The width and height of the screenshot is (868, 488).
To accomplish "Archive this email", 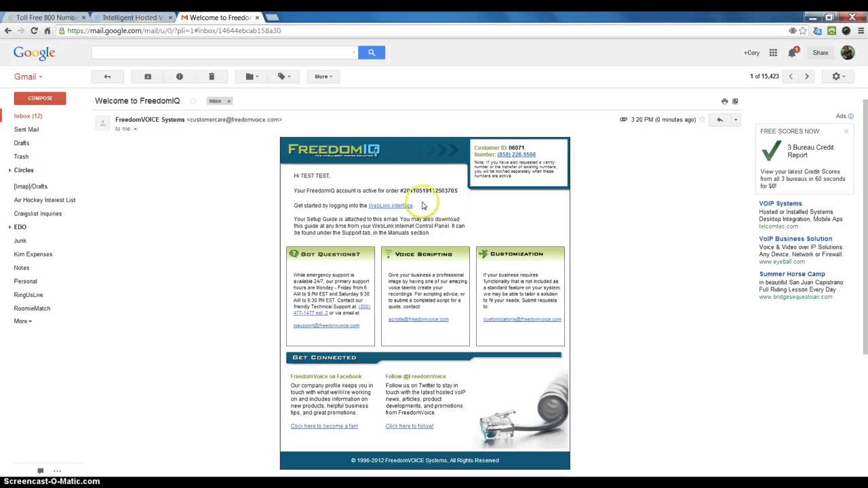I will pos(148,77).
